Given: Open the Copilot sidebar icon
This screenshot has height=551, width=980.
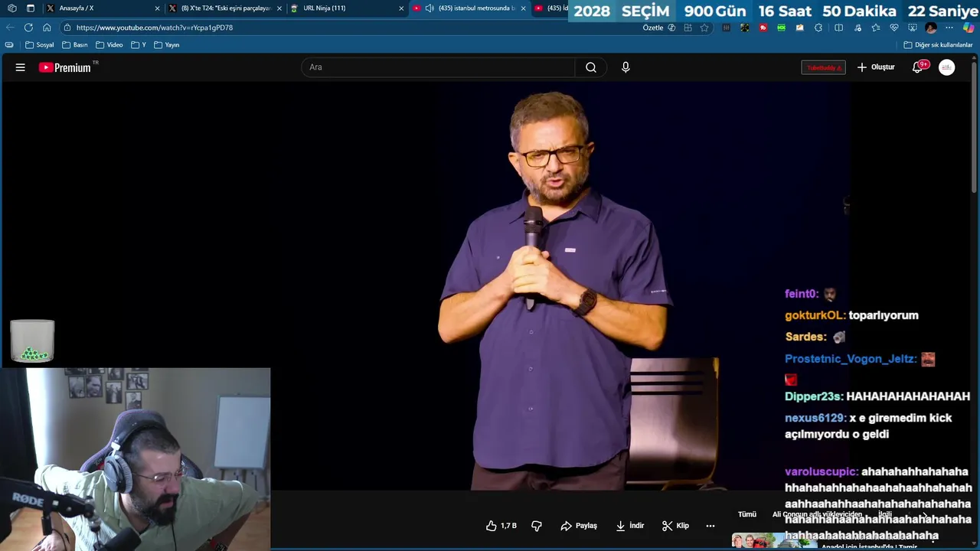Looking at the screenshot, I should tap(969, 28).
